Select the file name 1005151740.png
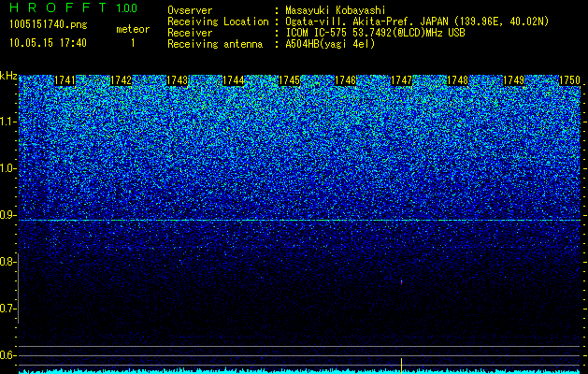 pos(49,25)
